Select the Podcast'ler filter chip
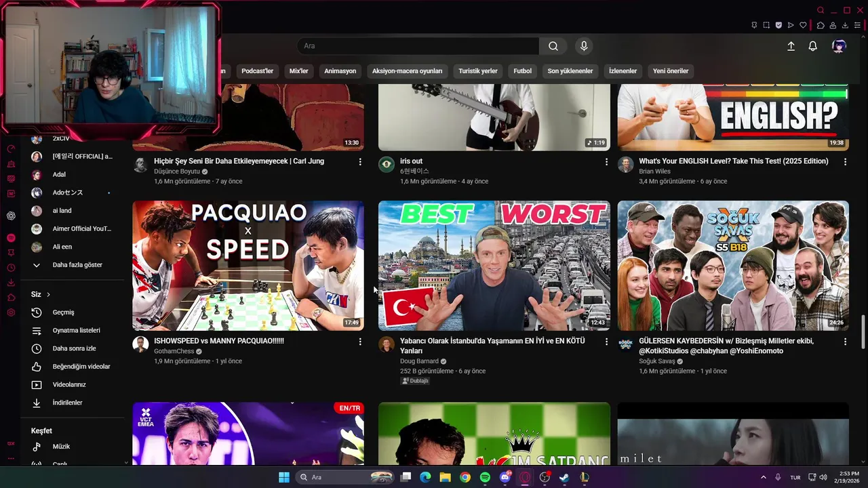Screen dimensions: 868x488 tap(258, 71)
